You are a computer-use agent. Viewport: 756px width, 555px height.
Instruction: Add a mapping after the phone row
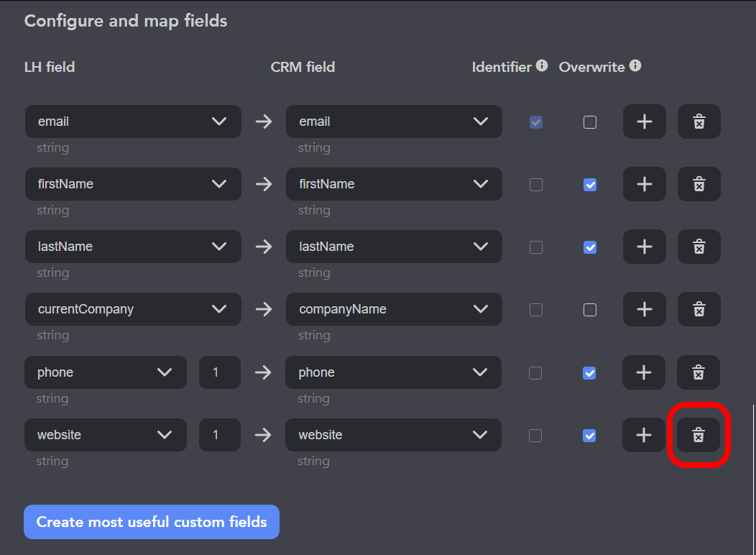click(x=644, y=372)
